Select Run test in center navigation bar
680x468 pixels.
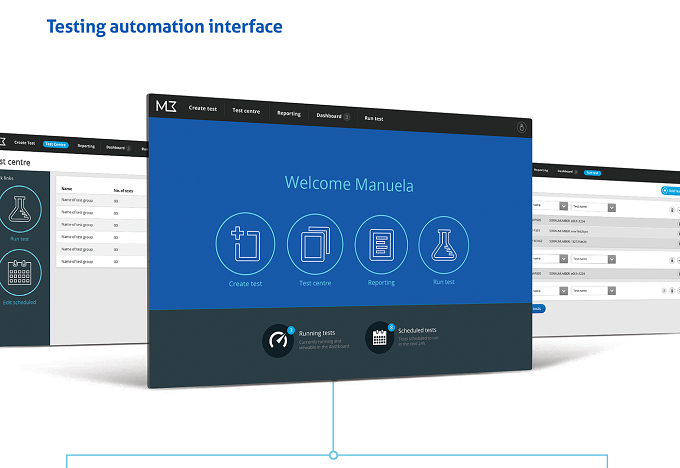374,118
